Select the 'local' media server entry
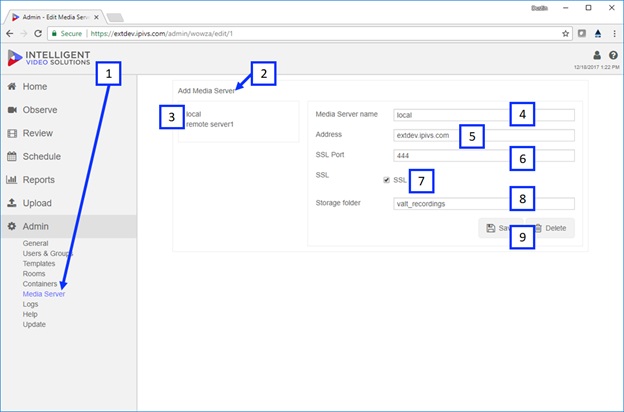 pos(194,114)
